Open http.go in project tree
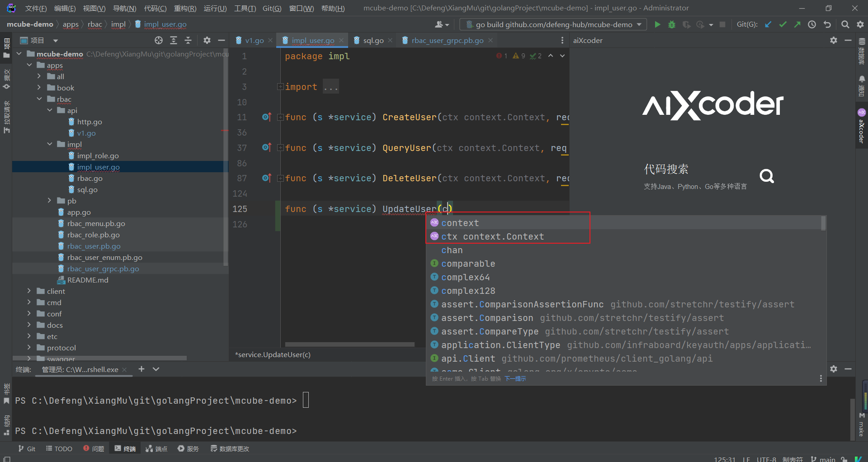Image resolution: width=868 pixels, height=462 pixels. [x=89, y=122]
